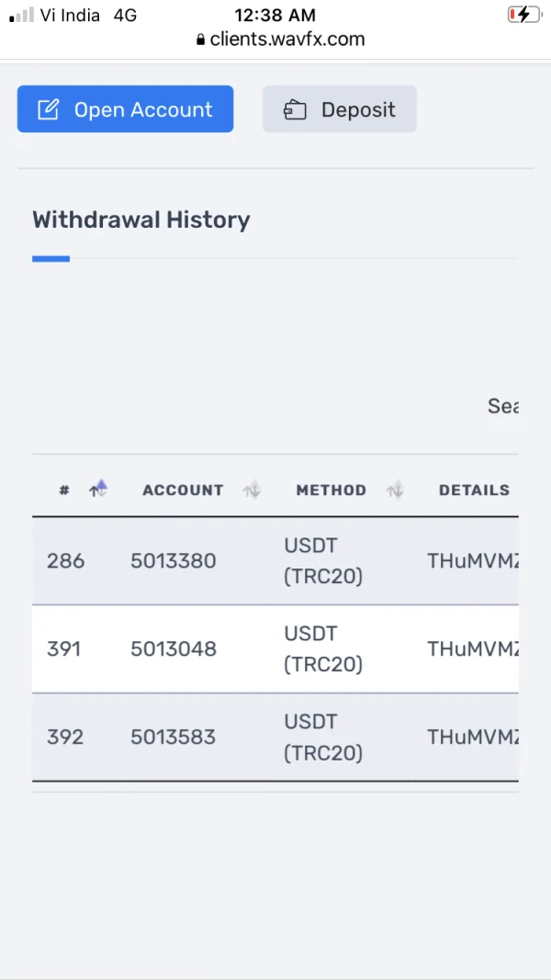Select withdrawal row number 286
The width and height of the screenshot is (551, 980).
point(65,561)
